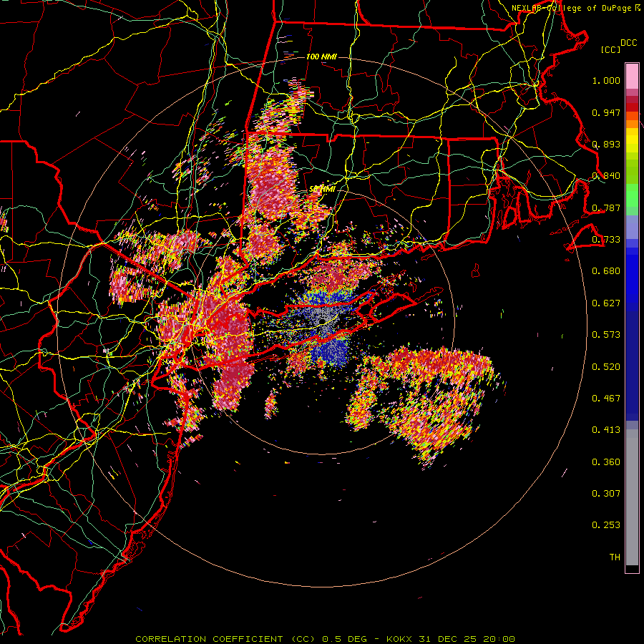Screen dimensions: 644x644
Task: Click the 100 NMI range ring label
Action: [321, 57]
